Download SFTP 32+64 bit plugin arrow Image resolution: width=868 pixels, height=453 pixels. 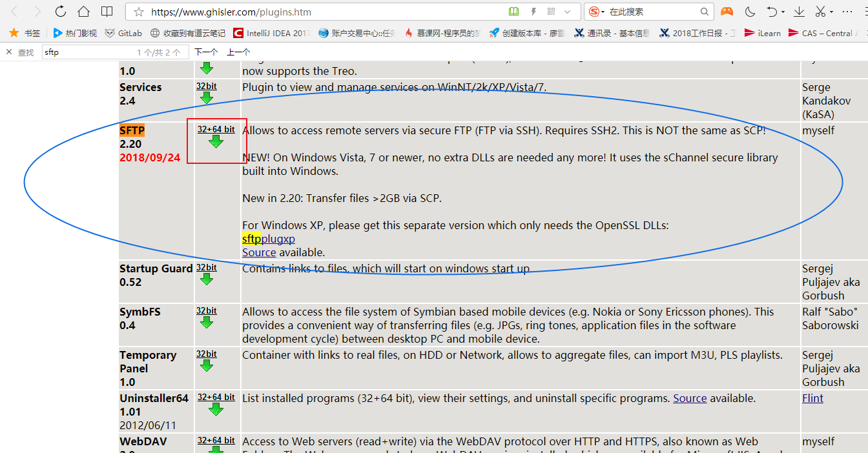(216, 141)
